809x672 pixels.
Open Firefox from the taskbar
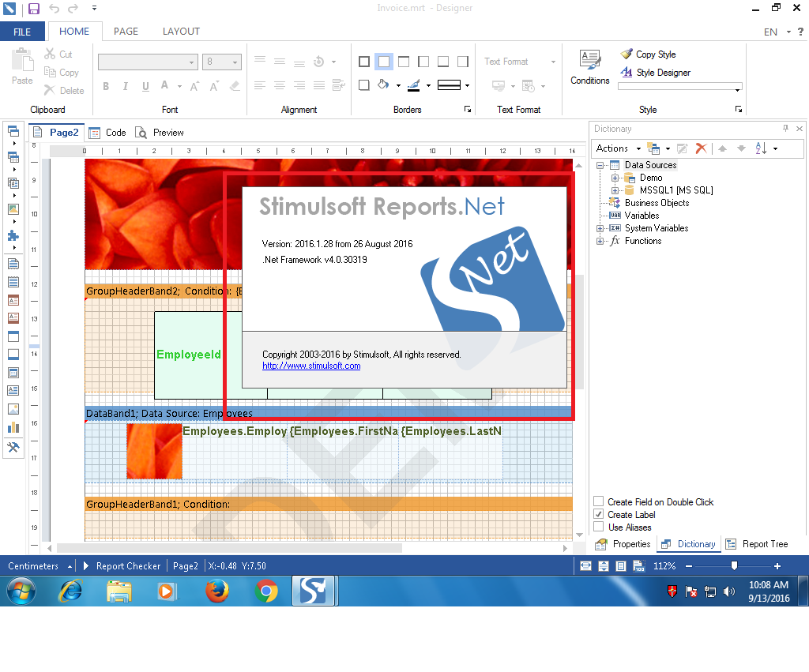click(217, 591)
